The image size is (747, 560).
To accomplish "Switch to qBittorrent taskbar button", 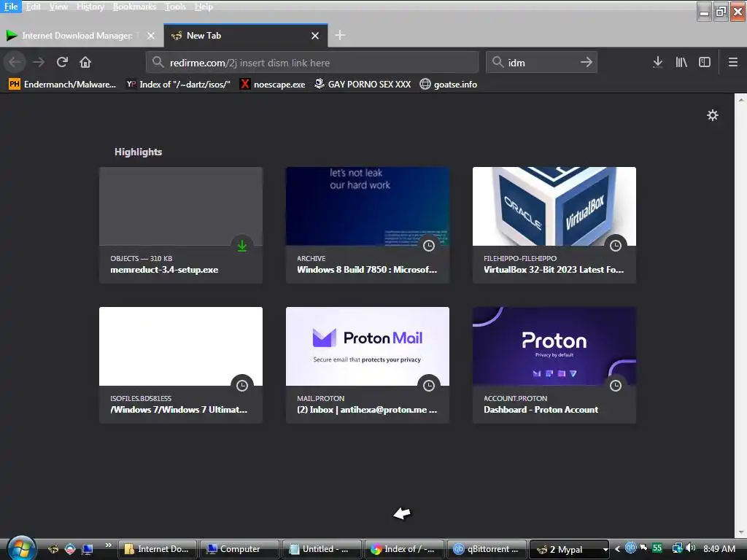I will [487, 549].
